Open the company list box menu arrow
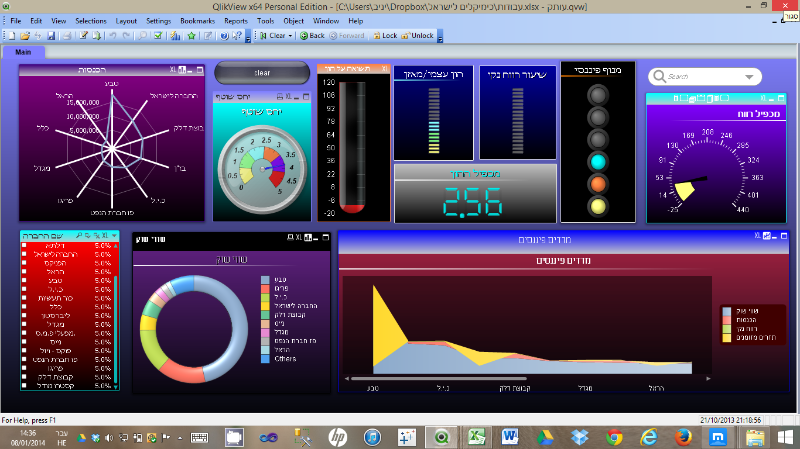The height and width of the screenshot is (449, 800). [x=114, y=236]
